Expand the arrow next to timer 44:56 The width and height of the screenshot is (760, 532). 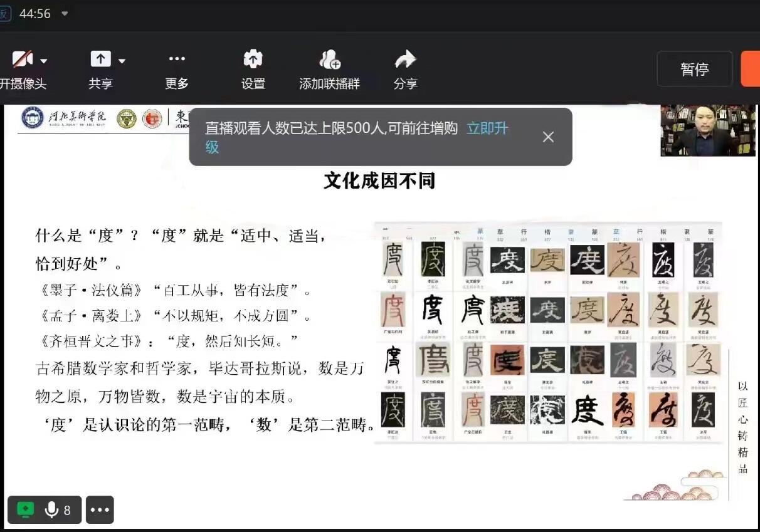[x=64, y=13]
